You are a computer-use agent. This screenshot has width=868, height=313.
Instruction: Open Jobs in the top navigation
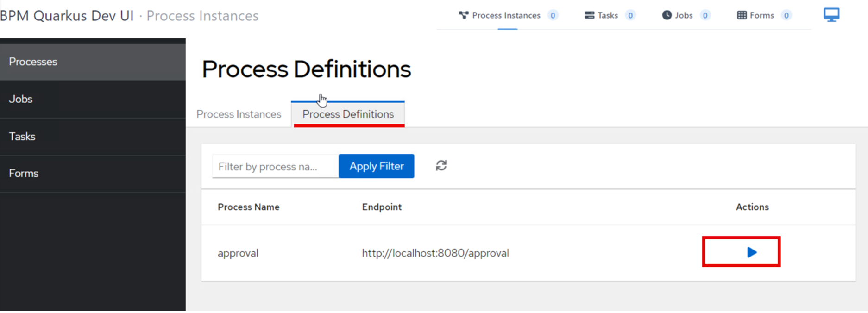(x=684, y=15)
